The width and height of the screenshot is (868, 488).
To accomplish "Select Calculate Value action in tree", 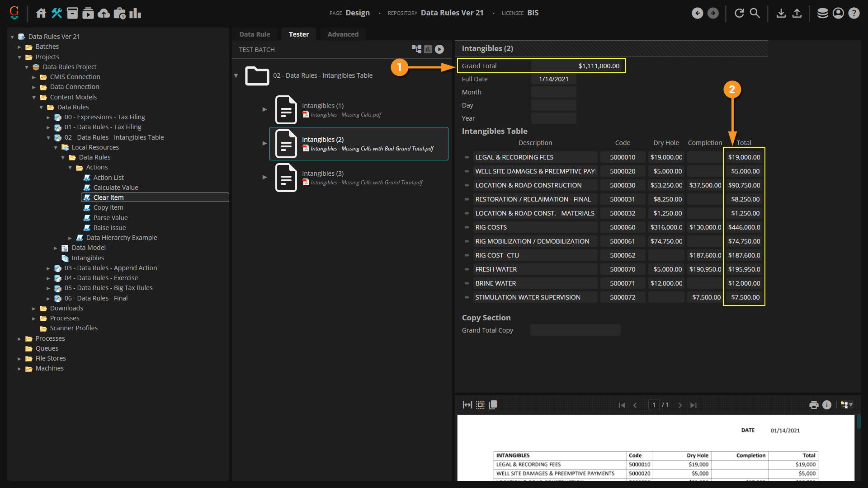I will click(115, 188).
